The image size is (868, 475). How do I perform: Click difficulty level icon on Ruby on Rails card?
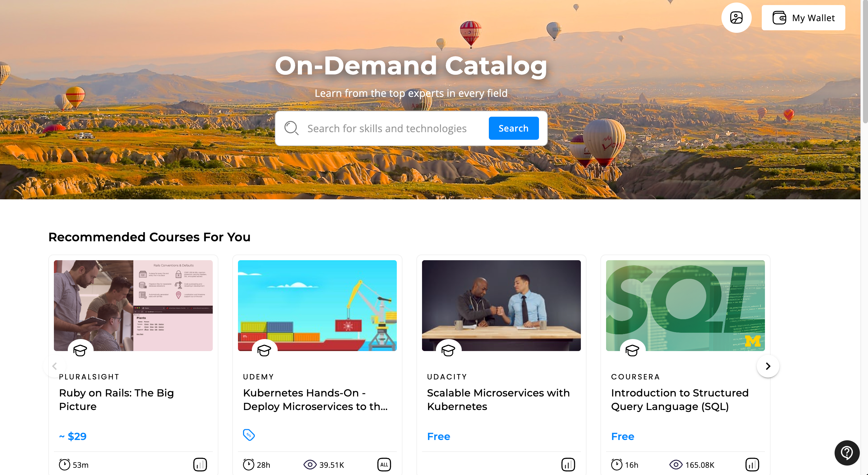[x=200, y=465]
